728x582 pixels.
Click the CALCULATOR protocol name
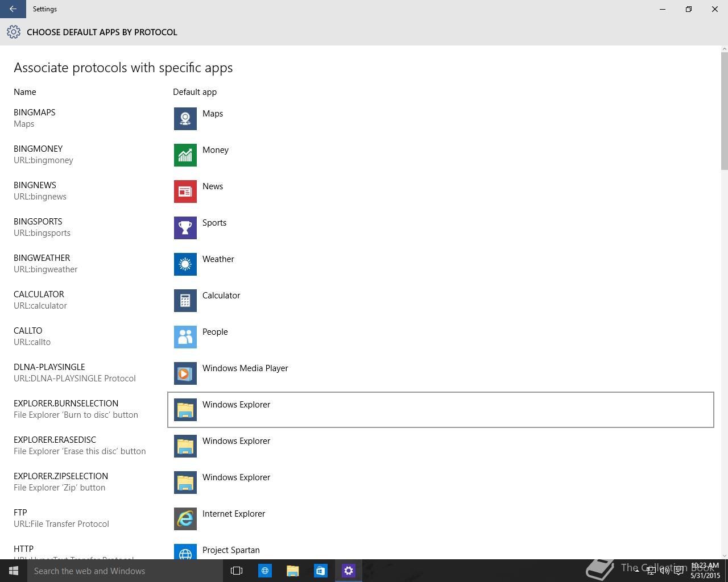[x=39, y=294]
